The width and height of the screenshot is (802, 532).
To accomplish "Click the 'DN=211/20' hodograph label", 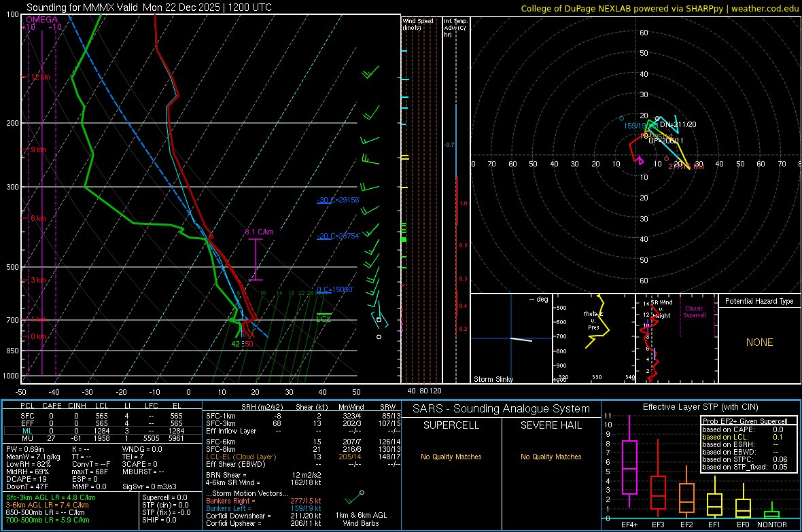I will coord(678,124).
